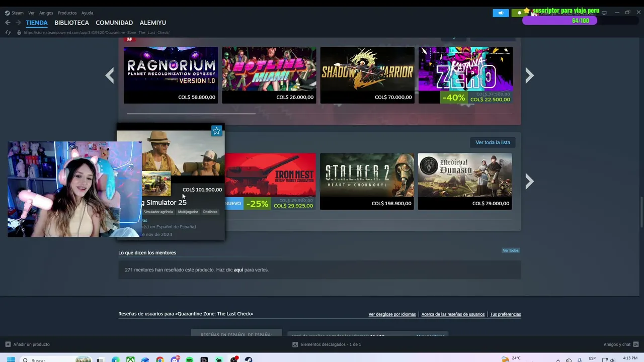Image resolution: width=644 pixels, height=362 pixels.
Task: Switch to Big Picture mode
Action: [604, 13]
